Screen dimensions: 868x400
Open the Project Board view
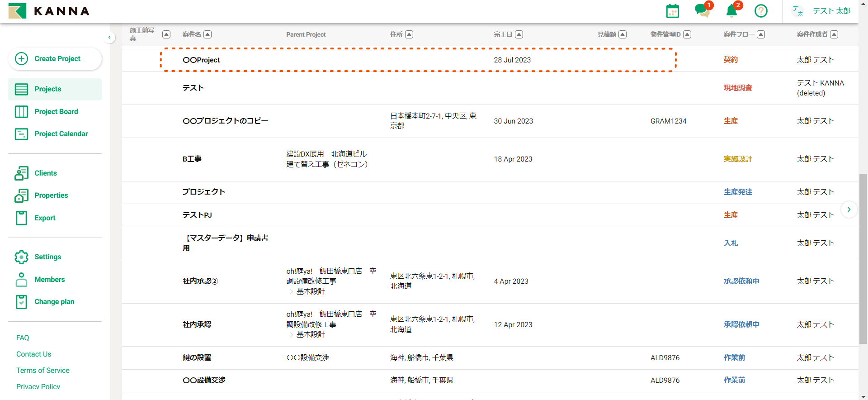[56, 112]
